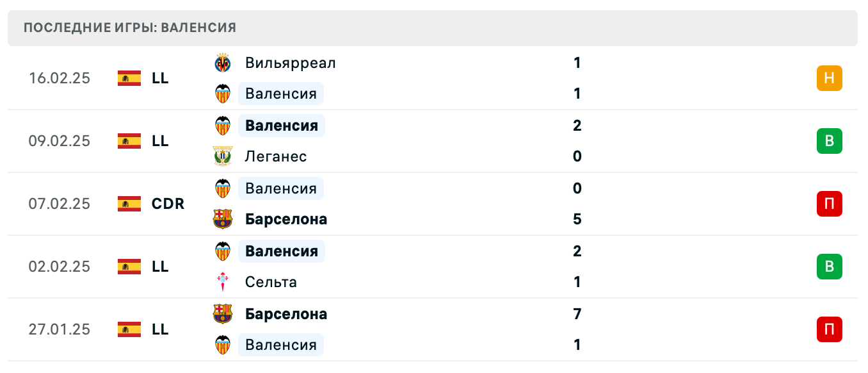
Task: Click the Celta club crest icon
Action: pyautogui.click(x=223, y=282)
